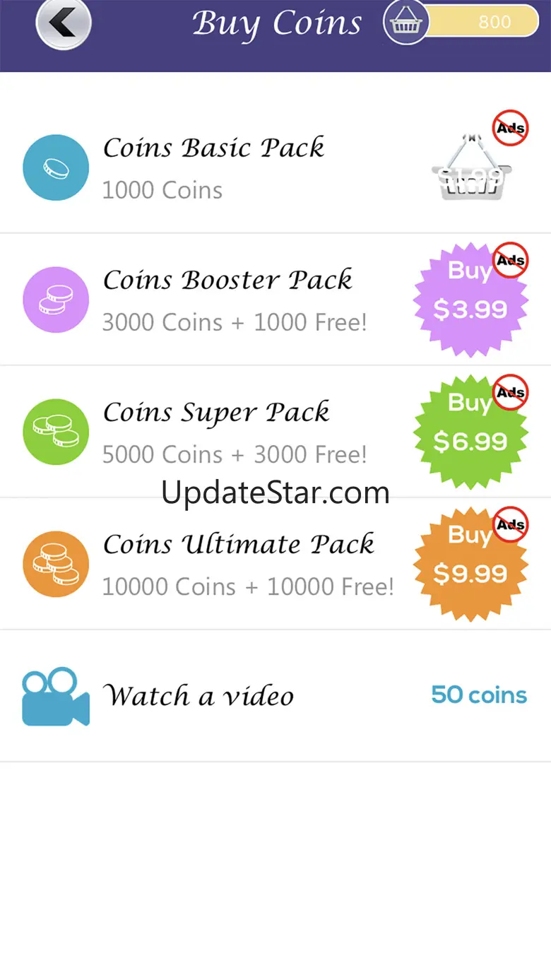Buy Ultimate Pack for $9.99

(470, 564)
